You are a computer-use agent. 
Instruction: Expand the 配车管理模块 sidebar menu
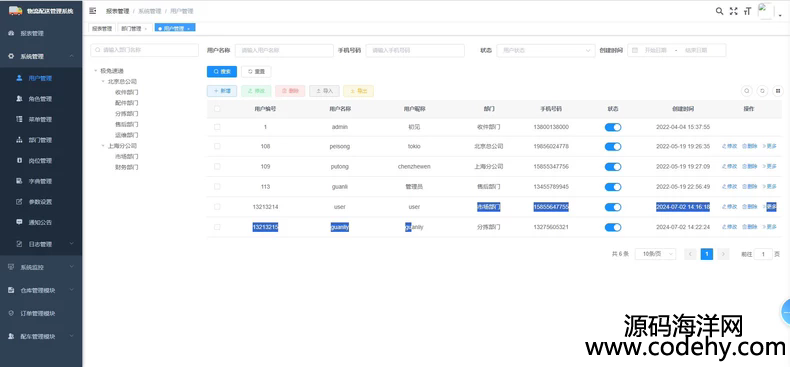coord(41,336)
